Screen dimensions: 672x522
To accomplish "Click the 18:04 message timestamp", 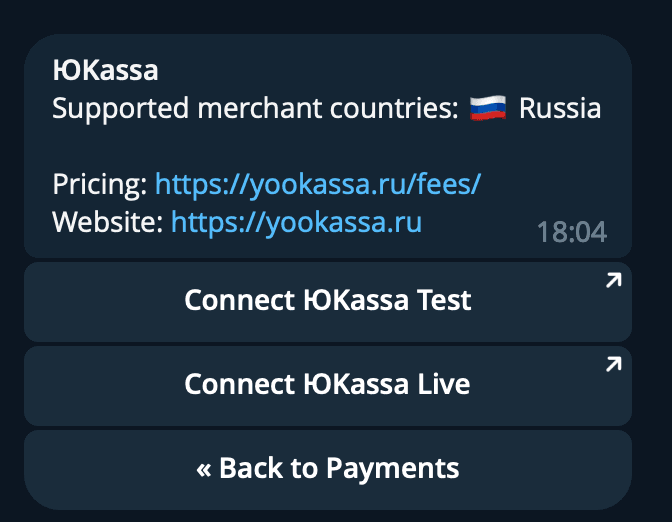I will point(571,233).
